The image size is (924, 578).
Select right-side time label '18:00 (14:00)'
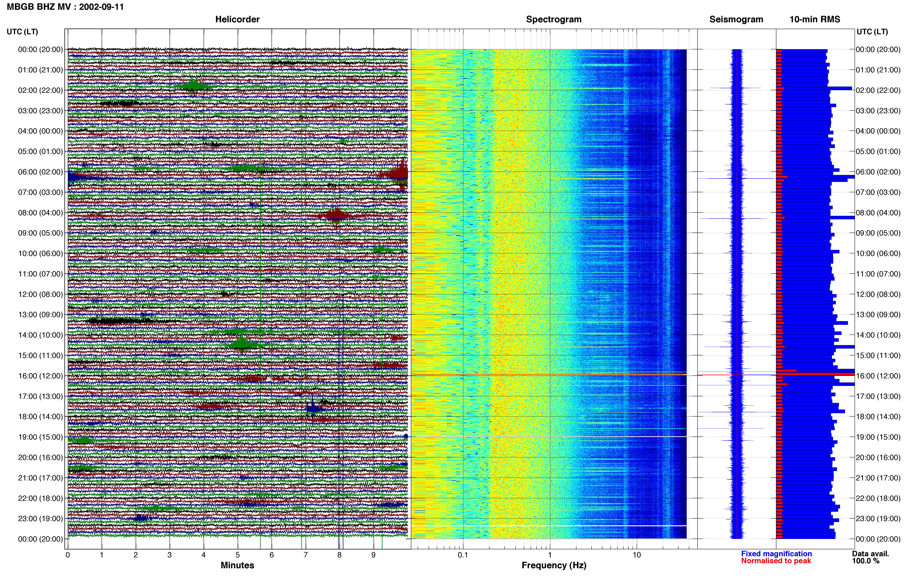[878, 417]
